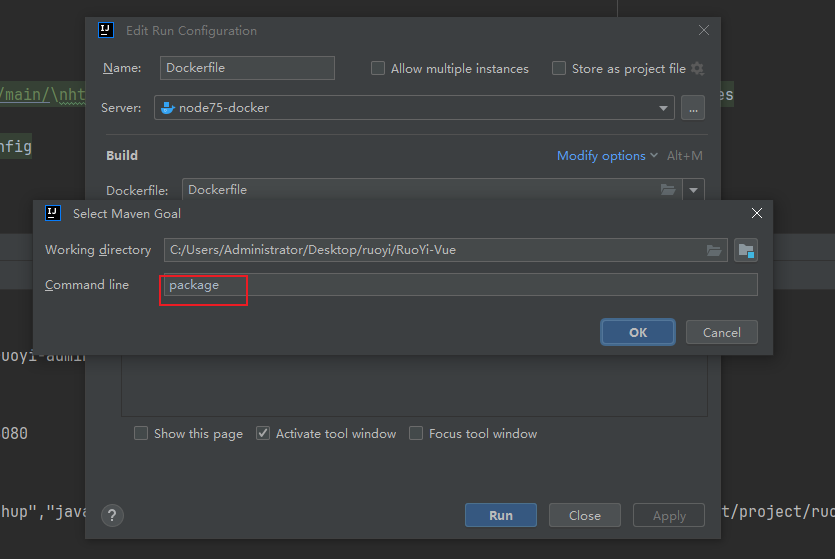Enable Show this page checkbox

coord(141,433)
